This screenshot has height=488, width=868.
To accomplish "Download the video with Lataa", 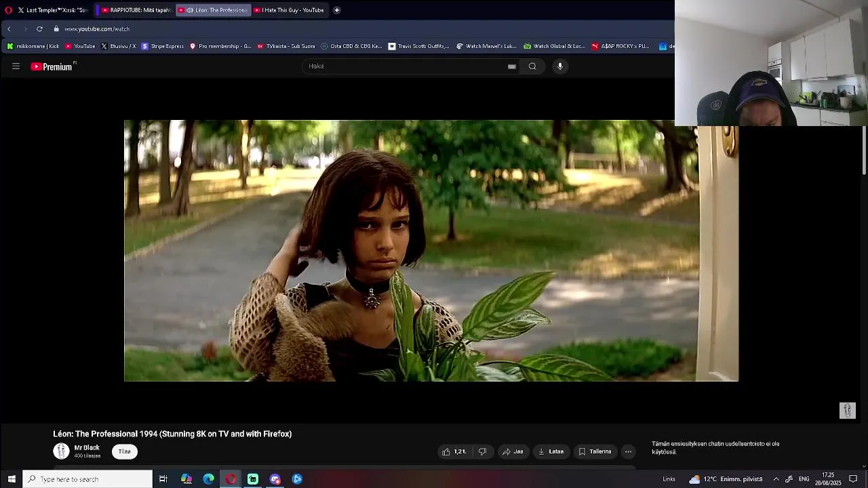I will coord(551,451).
